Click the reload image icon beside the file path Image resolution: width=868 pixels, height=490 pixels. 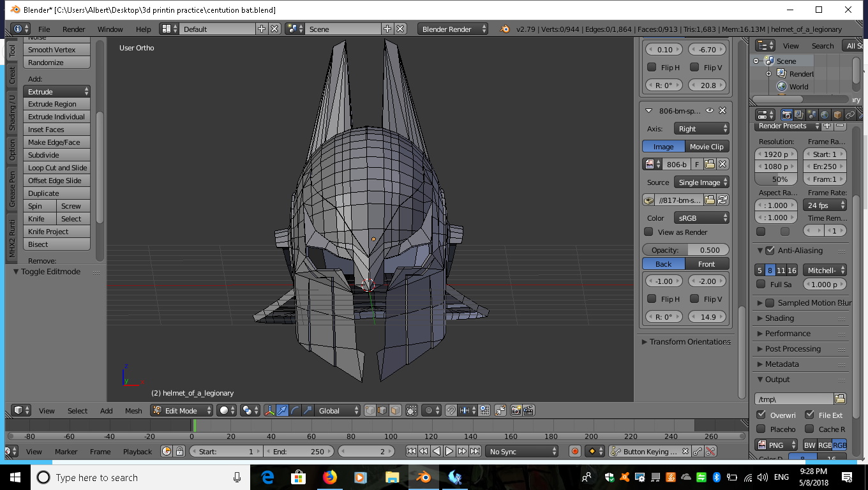(722, 200)
